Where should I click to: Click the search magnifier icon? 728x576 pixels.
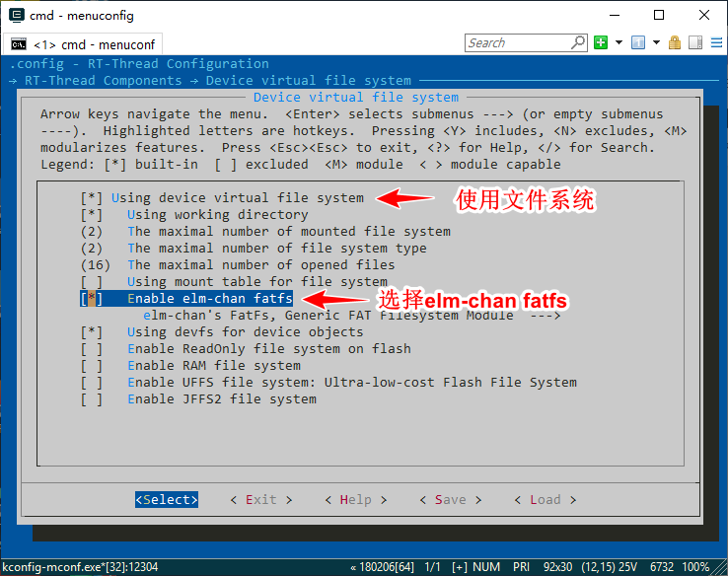point(578,42)
